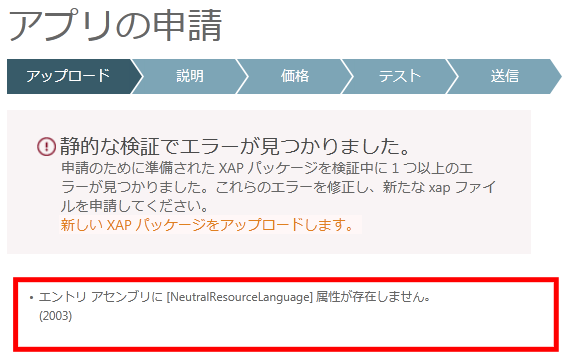Click the error code (2003)
The image size is (568, 363).
click(x=55, y=316)
